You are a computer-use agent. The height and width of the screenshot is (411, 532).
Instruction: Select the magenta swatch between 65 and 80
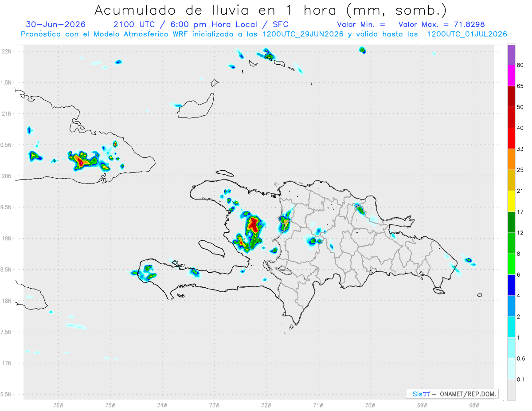511,76
